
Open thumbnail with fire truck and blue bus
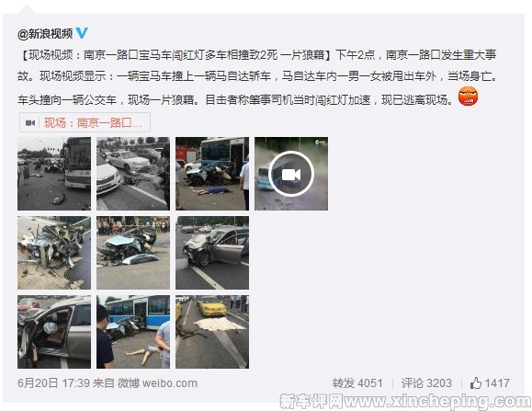pos(212,174)
